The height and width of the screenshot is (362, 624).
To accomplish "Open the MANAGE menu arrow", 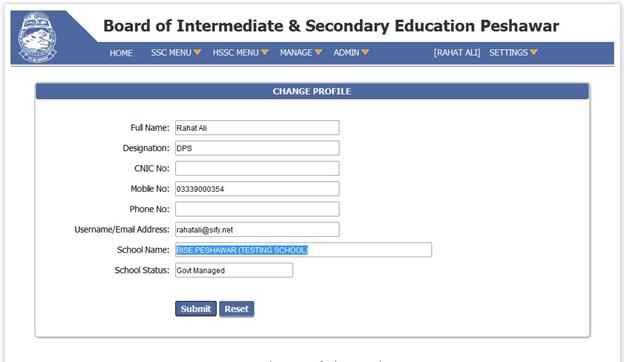I will (x=318, y=52).
